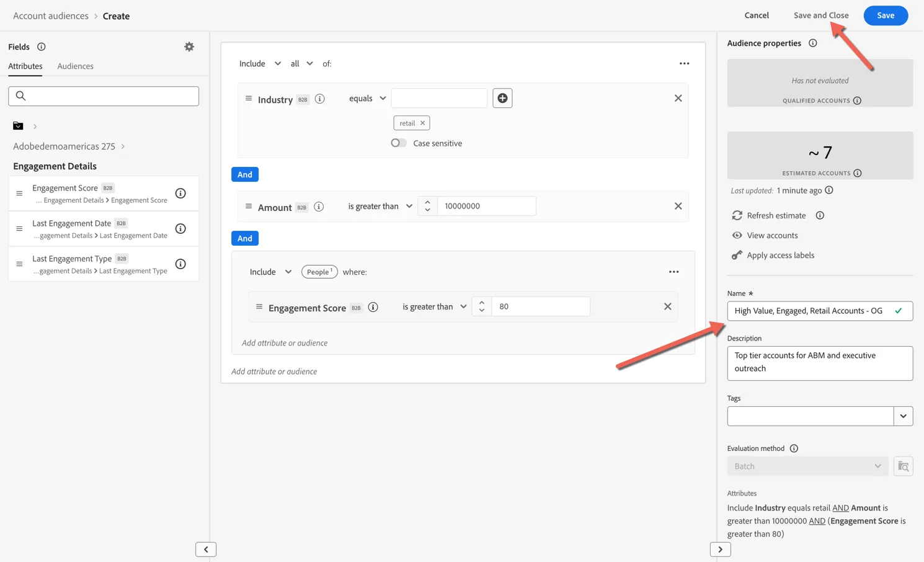Click the Estimated Accounts info icon
Image resolution: width=924 pixels, height=562 pixels.
coord(858,173)
